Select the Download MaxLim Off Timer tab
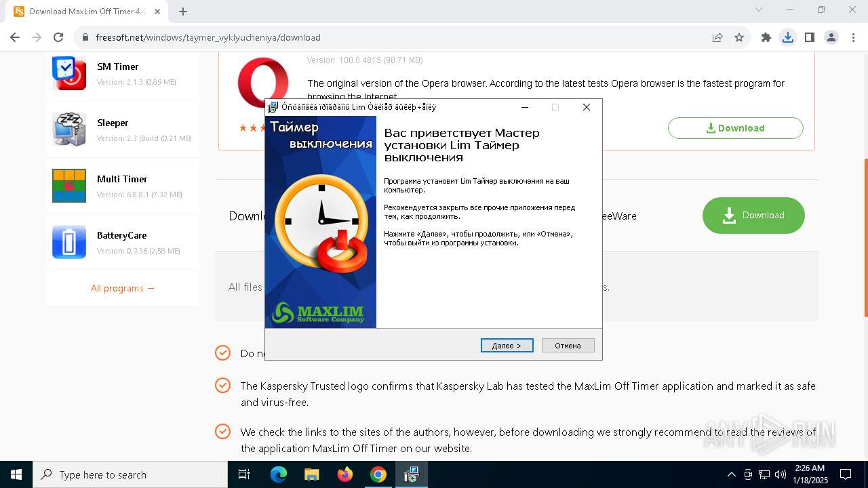Screen dimensions: 868x488 (86, 12)
